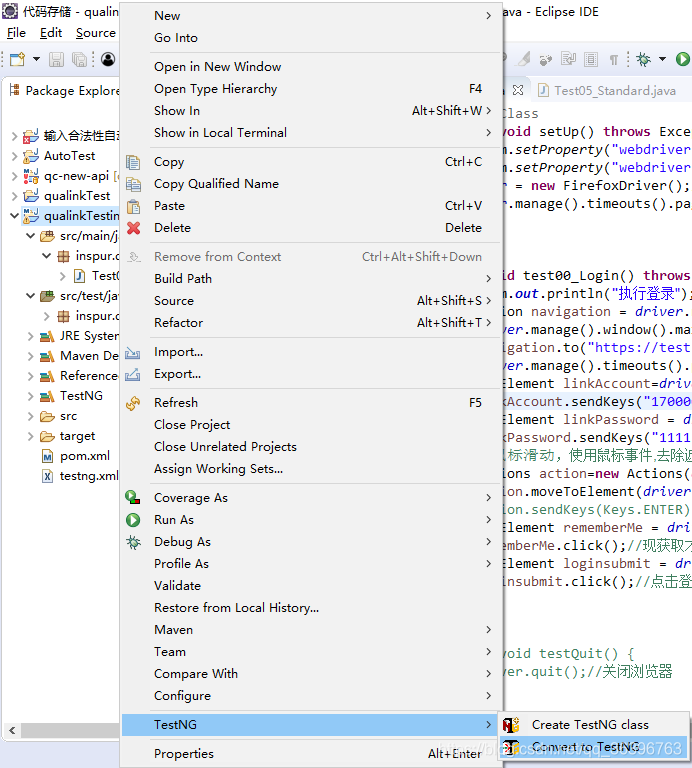Click the green Run button in toolbar
692x768 pixels.
pyautogui.click(x=682, y=59)
